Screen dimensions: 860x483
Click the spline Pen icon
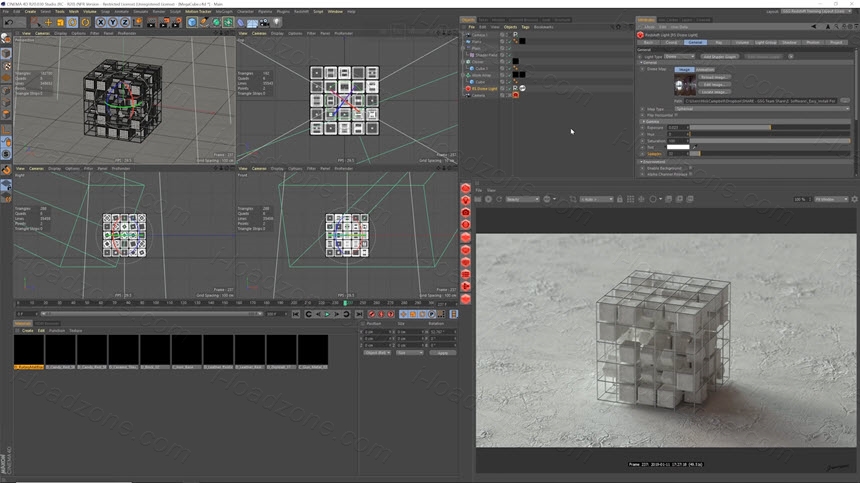[204, 22]
